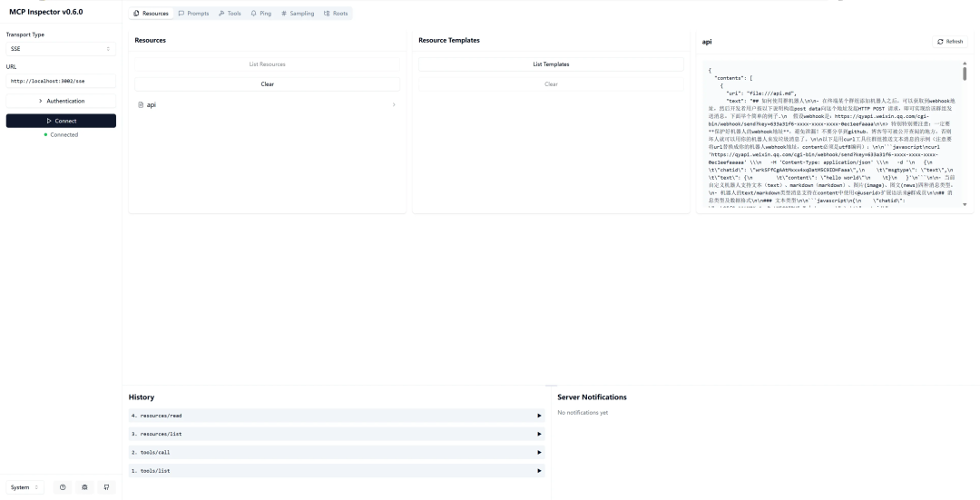This screenshot has height=500, width=980.
Task: Click the List Templates button
Action: 552,64
